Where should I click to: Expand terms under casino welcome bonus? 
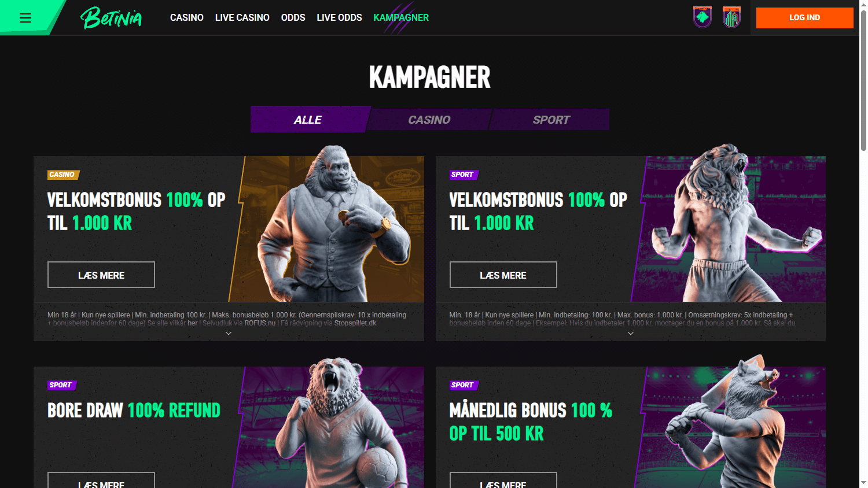point(229,334)
